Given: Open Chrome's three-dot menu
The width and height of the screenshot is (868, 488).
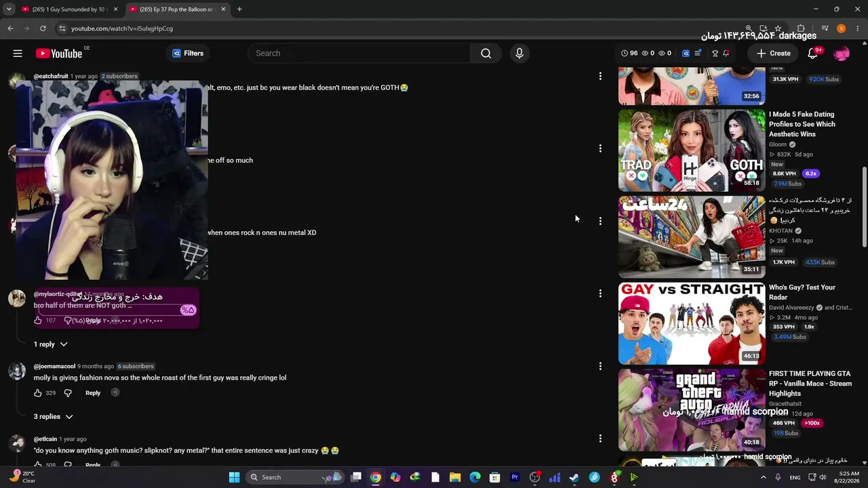Looking at the screenshot, I should [857, 28].
